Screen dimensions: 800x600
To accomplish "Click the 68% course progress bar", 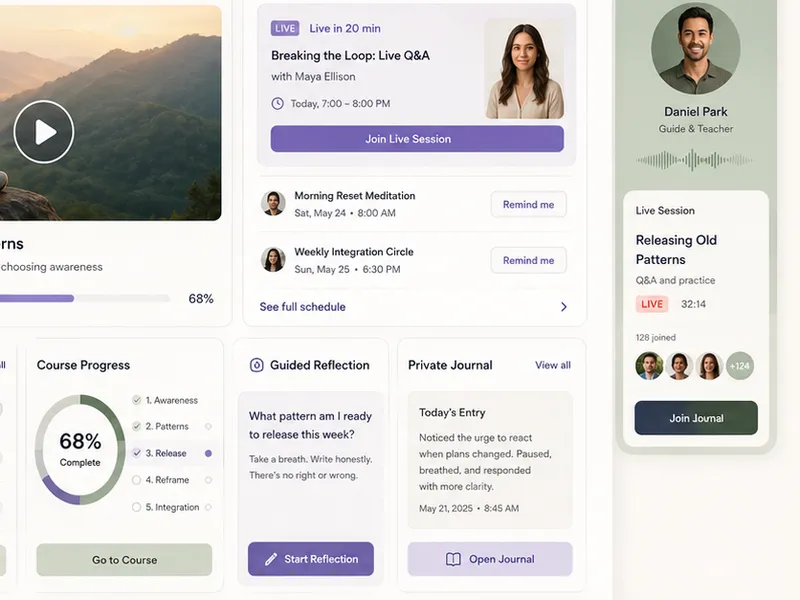I will [x=84, y=298].
